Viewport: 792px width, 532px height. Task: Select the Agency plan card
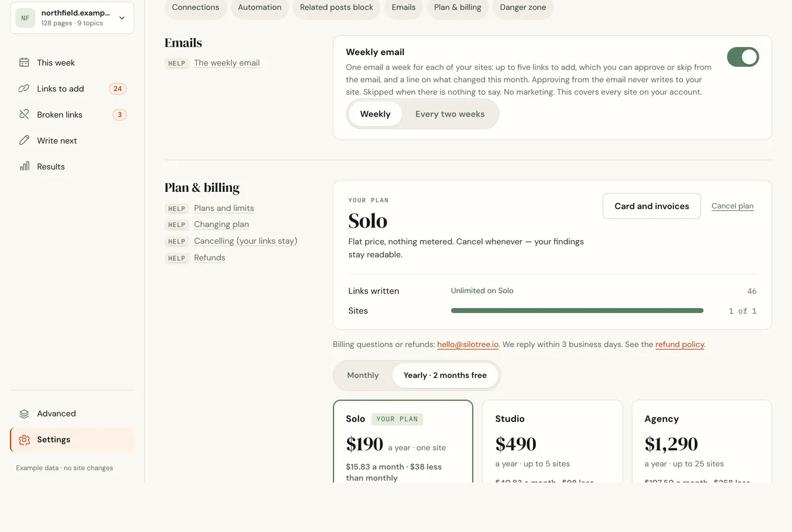tap(702, 441)
